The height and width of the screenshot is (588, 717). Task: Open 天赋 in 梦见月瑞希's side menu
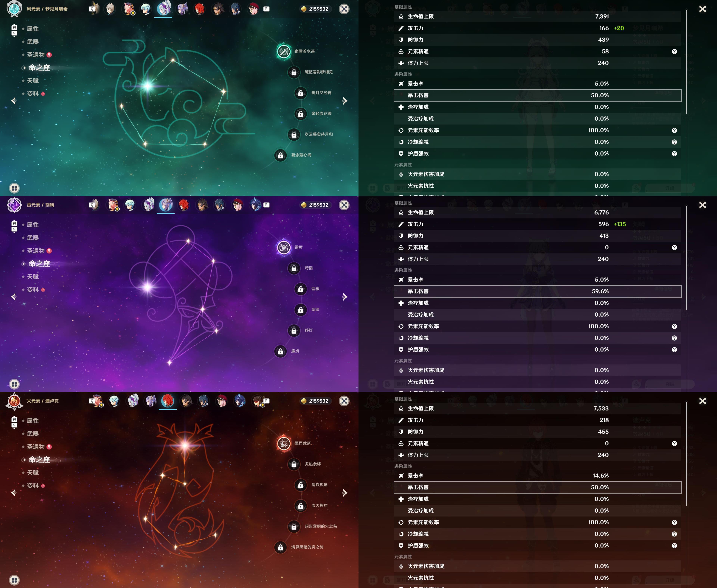32,81
